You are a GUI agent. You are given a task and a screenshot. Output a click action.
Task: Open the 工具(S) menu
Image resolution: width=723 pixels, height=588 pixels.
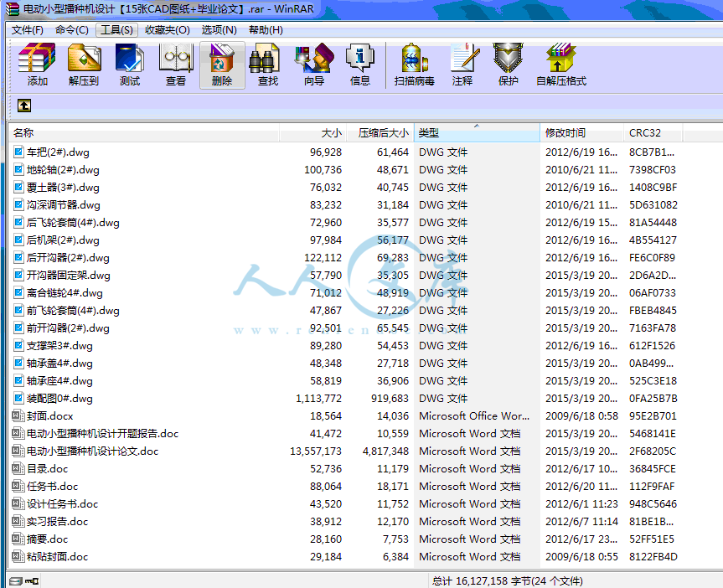(116, 30)
